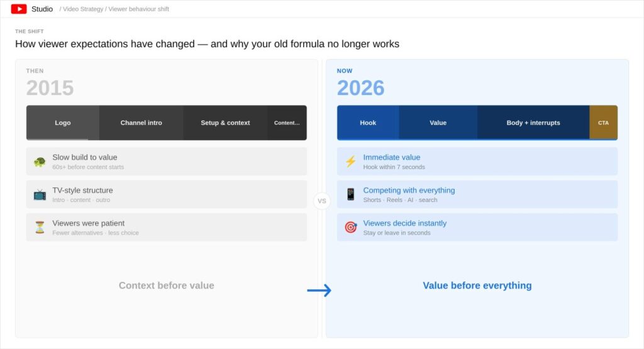644x349 pixels.
Task: Open the Video Strategy breadcrumb
Action: coord(83,9)
